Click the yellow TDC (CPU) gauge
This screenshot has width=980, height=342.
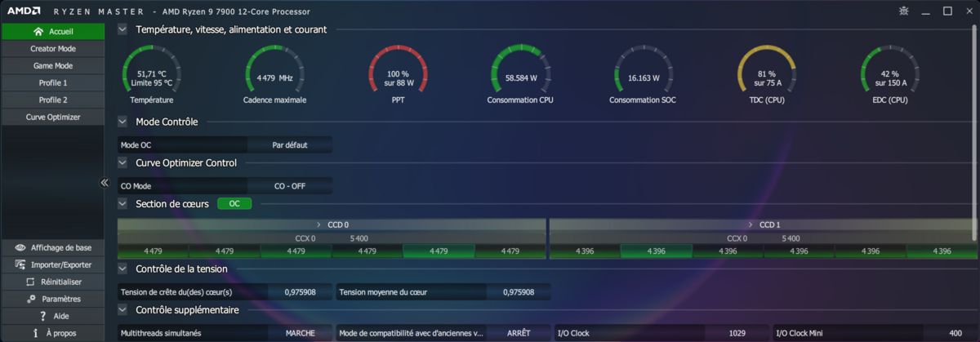(767, 73)
